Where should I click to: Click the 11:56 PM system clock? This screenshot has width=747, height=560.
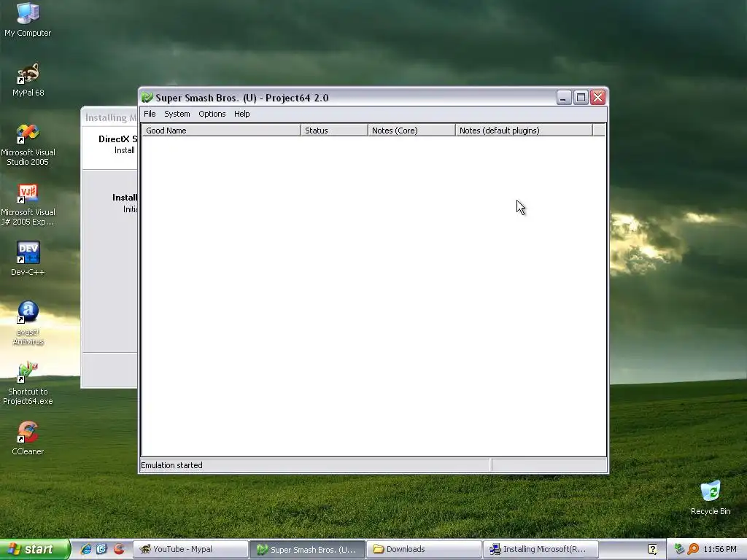720,549
